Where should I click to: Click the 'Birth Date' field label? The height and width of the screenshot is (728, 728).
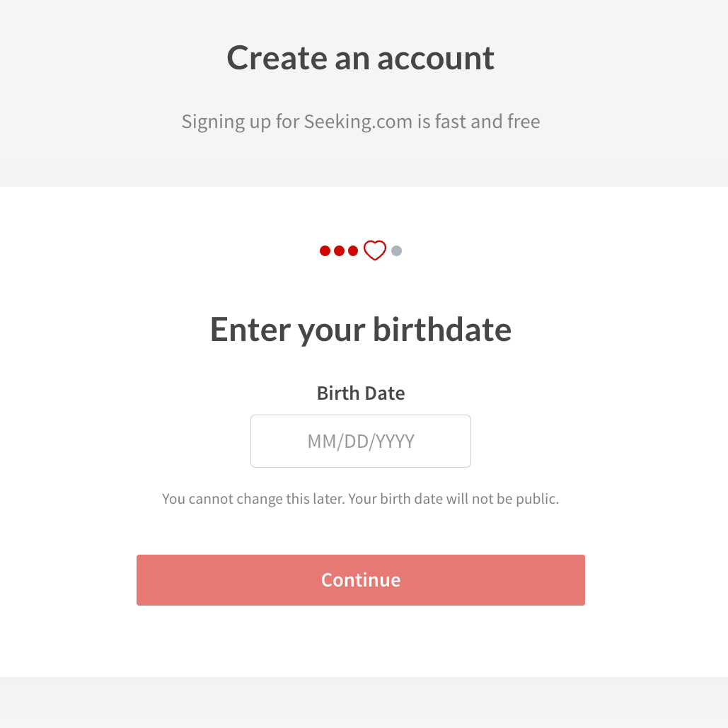click(361, 393)
